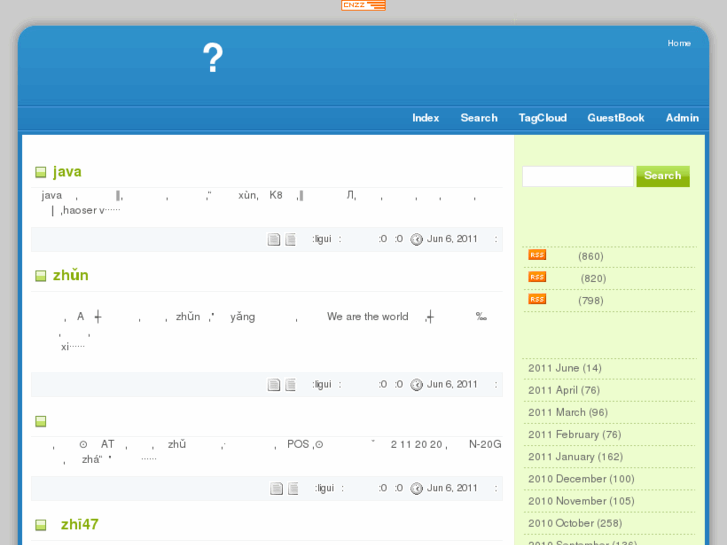Click clock icon in third post footer
Viewport: 727px width, 545px height.
click(416, 488)
